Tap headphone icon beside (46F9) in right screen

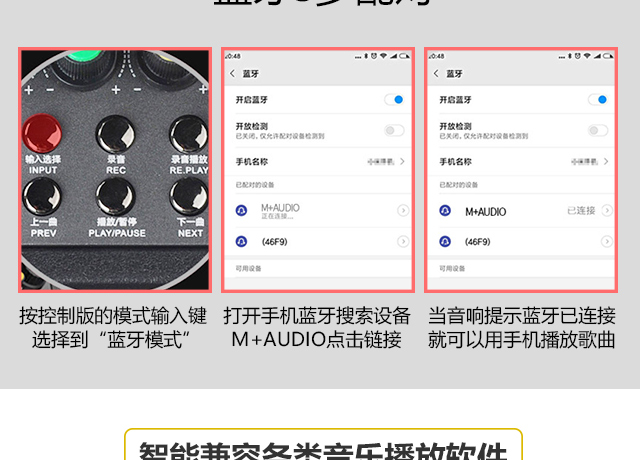coord(445,242)
